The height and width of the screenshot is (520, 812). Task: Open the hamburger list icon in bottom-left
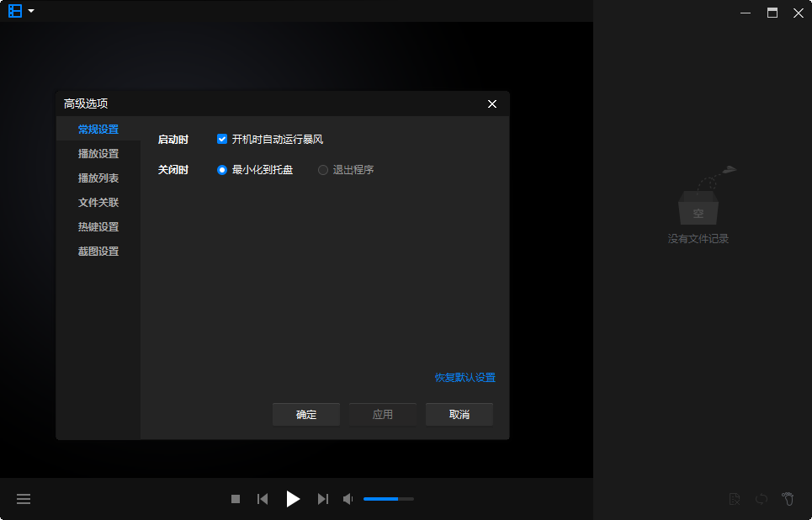point(24,499)
